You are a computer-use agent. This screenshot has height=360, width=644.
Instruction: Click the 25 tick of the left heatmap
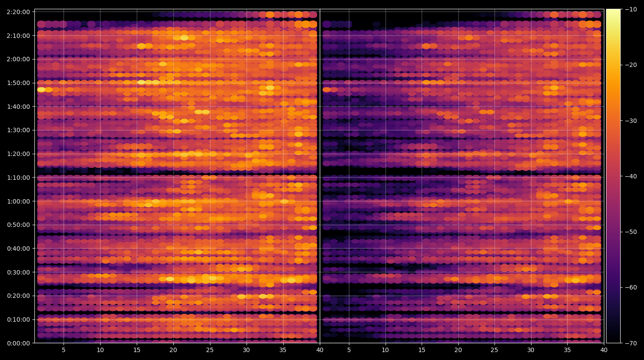[x=210, y=350]
